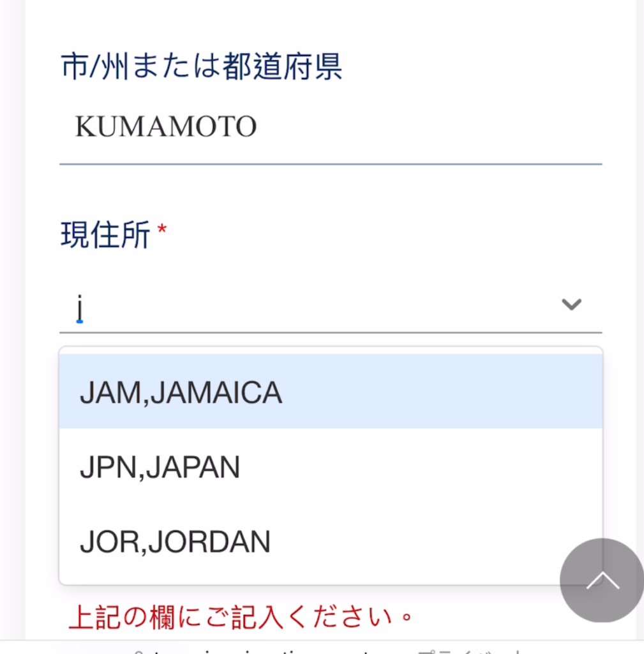Pick the JOR,JORDAN option

[331, 542]
